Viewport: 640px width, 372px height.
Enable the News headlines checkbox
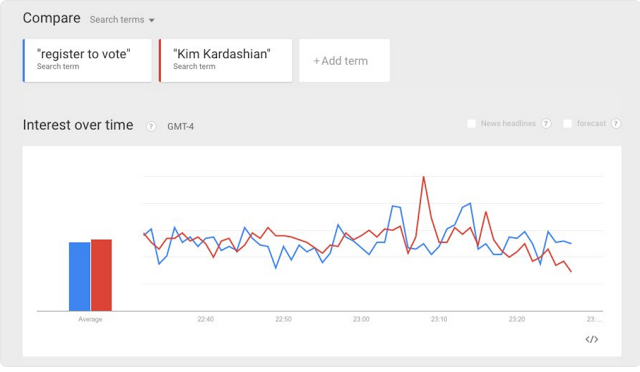[471, 124]
